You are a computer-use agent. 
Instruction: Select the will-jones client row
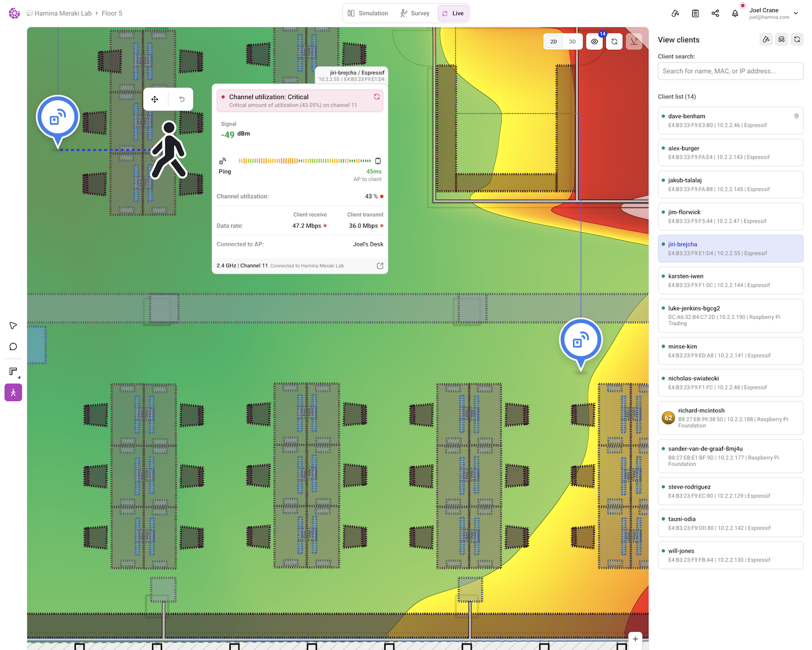click(x=730, y=555)
